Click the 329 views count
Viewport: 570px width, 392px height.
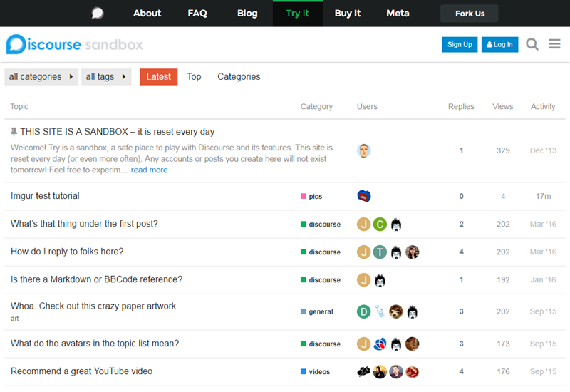503,150
